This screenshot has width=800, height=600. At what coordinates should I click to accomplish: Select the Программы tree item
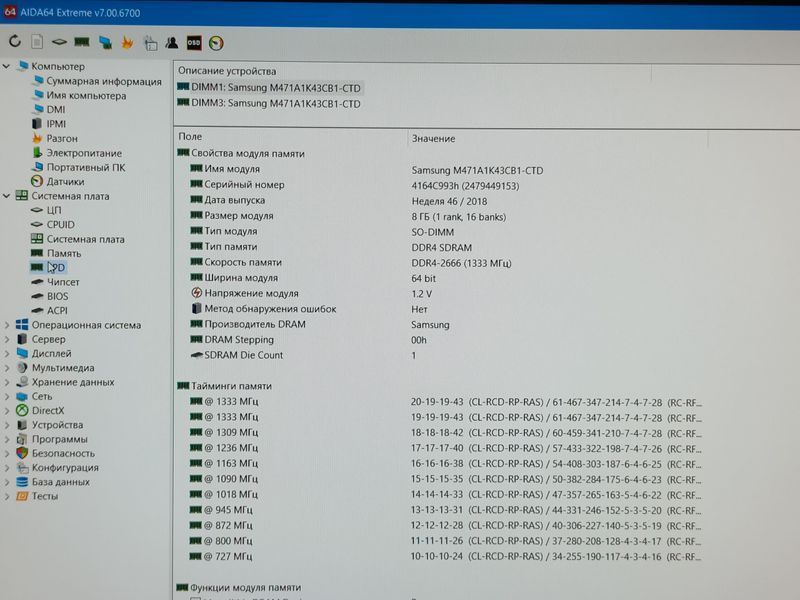52,439
